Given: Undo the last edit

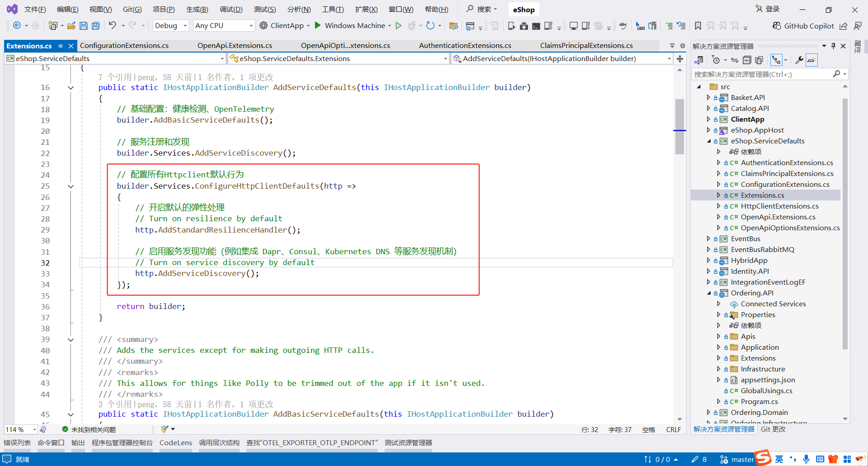Looking at the screenshot, I should pyautogui.click(x=112, y=26).
